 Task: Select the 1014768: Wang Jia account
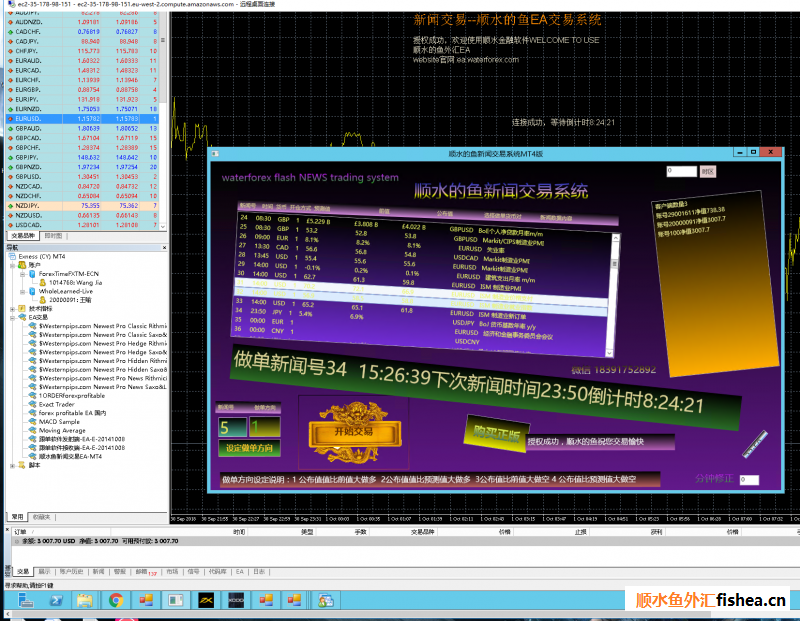[75, 282]
